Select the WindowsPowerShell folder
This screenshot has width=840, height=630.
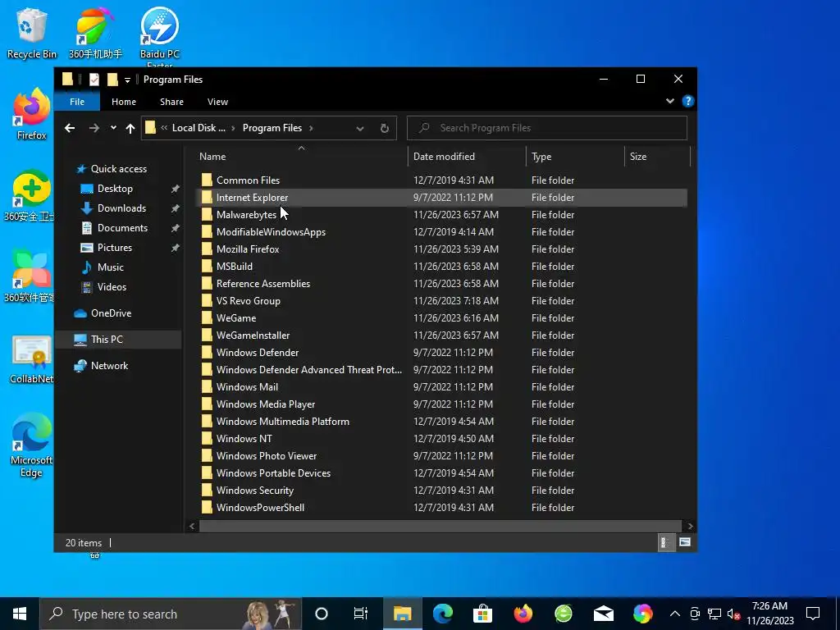click(442, 508)
